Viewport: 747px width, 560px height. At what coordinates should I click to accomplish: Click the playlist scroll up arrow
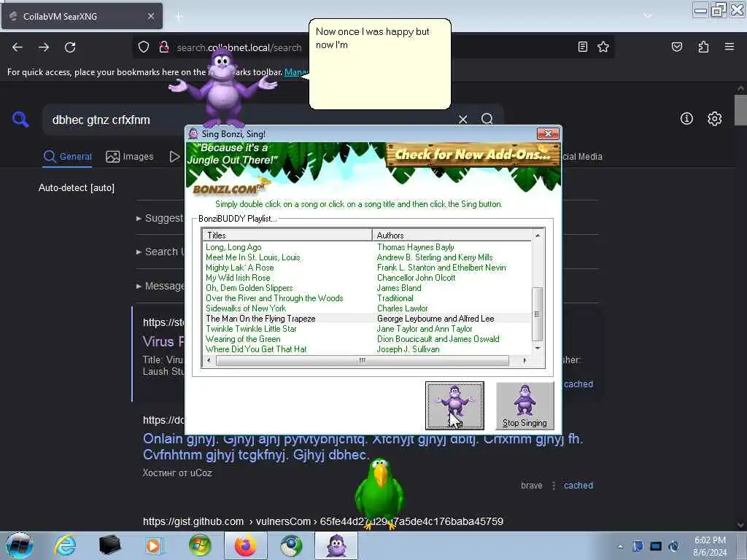tap(538, 236)
